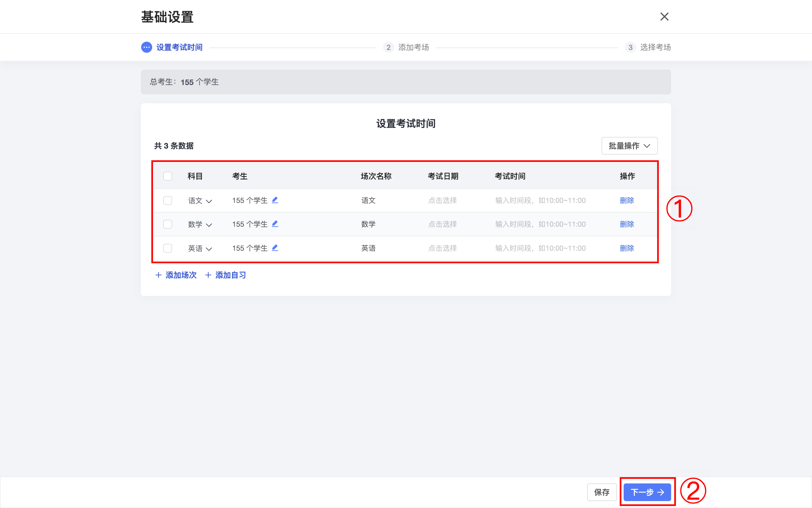Viewport: 812px width, 508px height.
Task: Click the 考试时间 column header
Action: [x=510, y=176]
